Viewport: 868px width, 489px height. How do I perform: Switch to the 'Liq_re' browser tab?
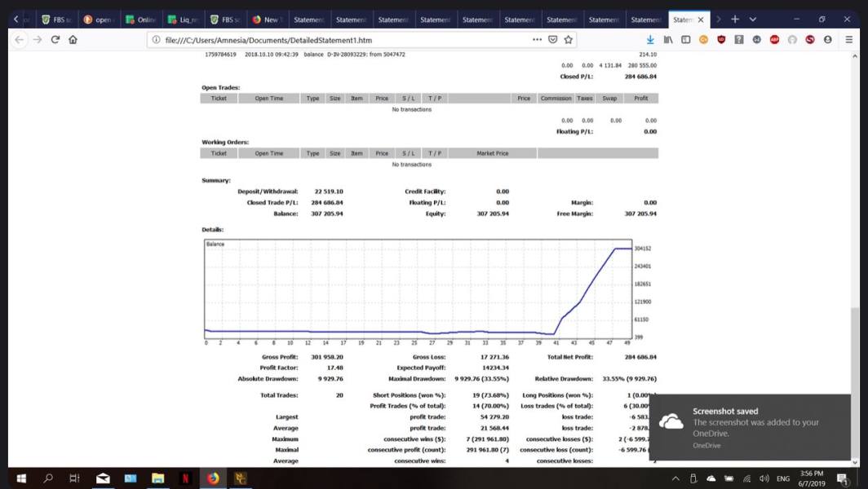pyautogui.click(x=183, y=20)
